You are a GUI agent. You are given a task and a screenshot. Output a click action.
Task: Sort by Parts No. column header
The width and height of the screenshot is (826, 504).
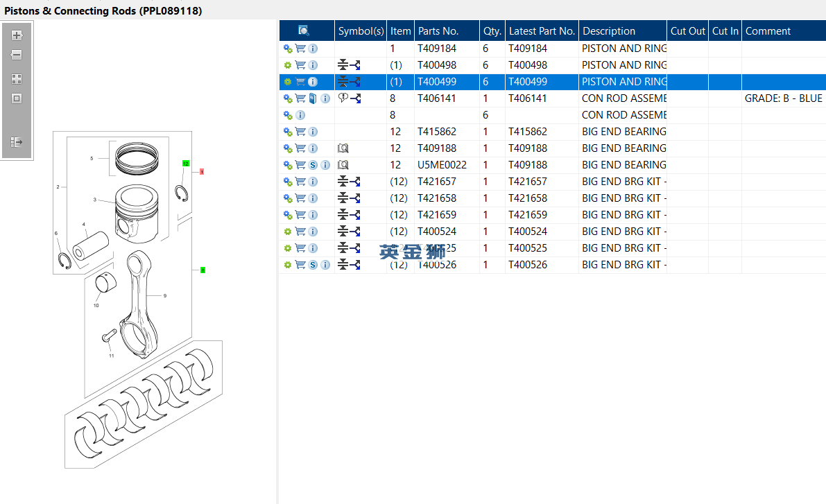(x=447, y=31)
